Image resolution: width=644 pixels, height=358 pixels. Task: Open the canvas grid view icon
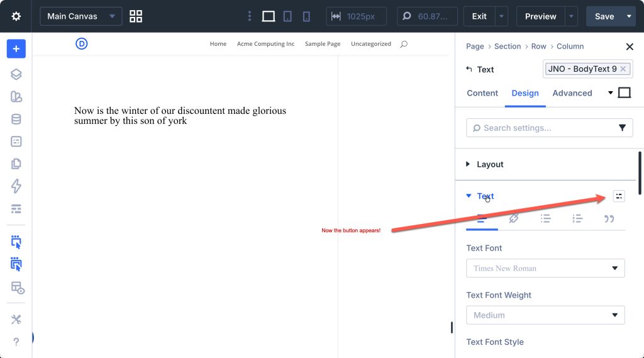point(136,16)
